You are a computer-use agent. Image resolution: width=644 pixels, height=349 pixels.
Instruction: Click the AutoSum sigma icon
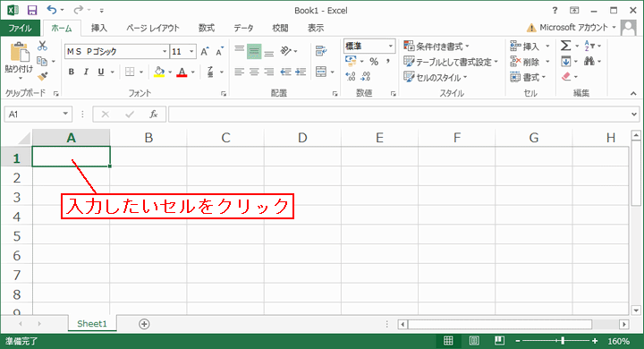[x=565, y=46]
